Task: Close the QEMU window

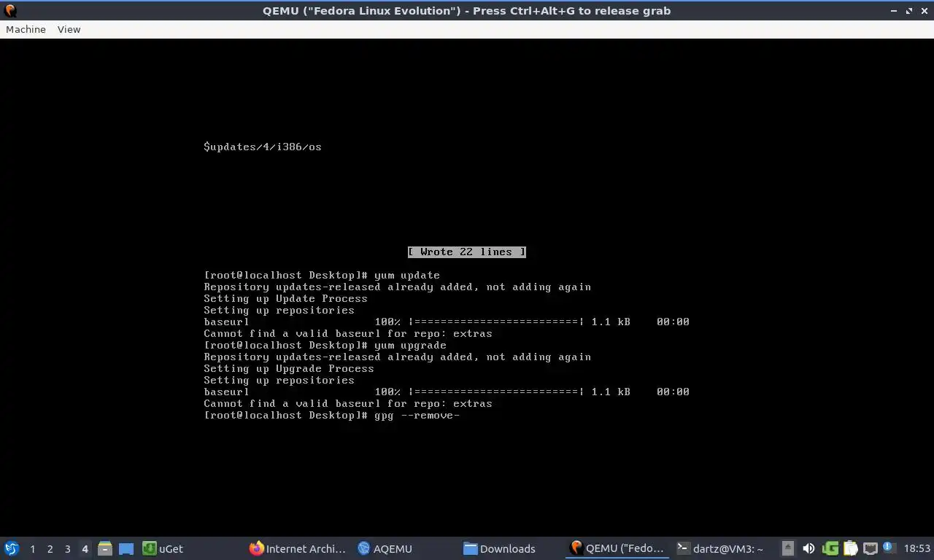Action: click(924, 11)
